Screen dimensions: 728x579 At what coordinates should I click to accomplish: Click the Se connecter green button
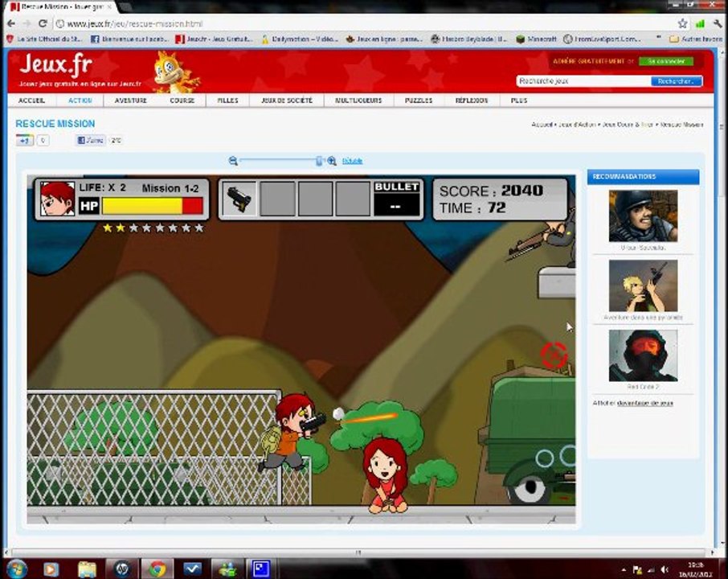coord(666,61)
